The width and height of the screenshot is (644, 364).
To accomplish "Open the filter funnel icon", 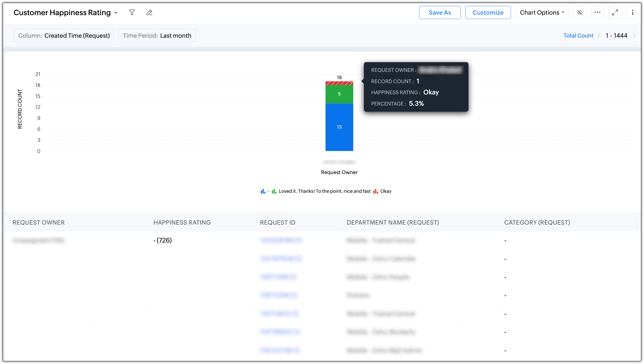I will click(x=132, y=13).
